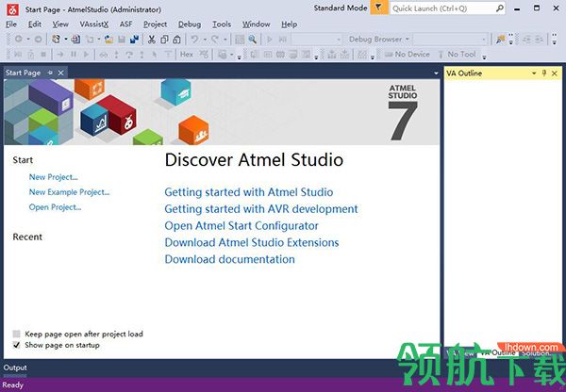Click the Navigate Forward icon
The image size is (566, 392).
pyautogui.click(x=38, y=39)
